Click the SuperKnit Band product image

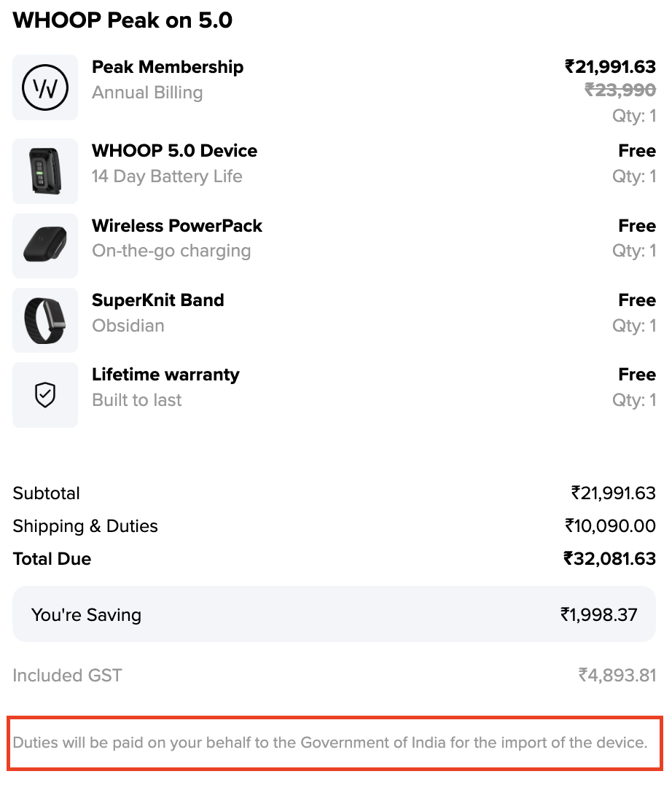coord(45,320)
